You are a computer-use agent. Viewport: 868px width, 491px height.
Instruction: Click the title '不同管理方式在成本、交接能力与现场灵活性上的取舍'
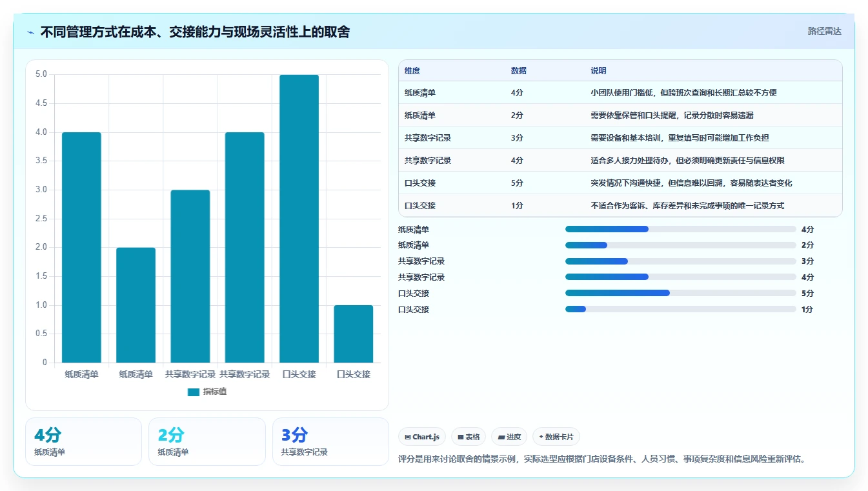click(x=195, y=32)
